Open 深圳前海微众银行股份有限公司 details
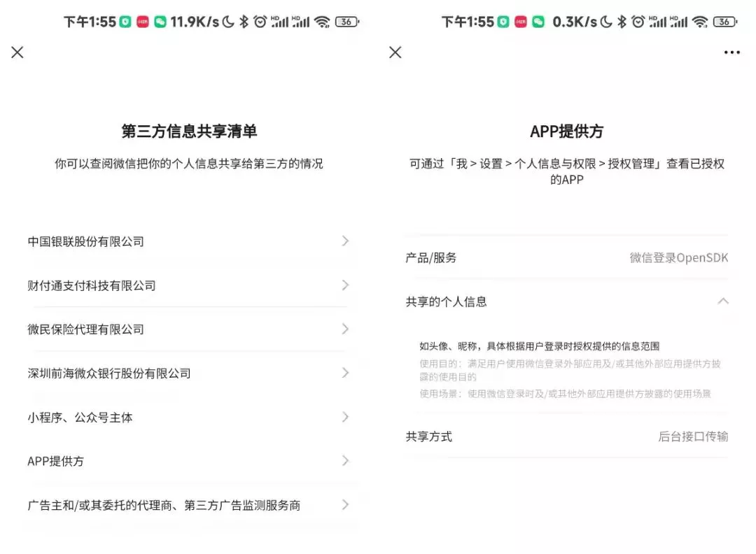 [x=189, y=373]
